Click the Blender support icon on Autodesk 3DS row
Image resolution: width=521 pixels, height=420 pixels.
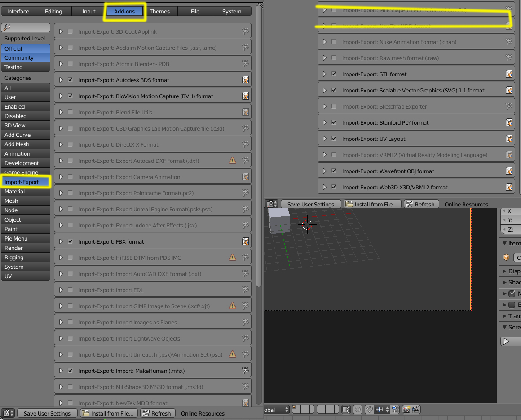click(246, 80)
